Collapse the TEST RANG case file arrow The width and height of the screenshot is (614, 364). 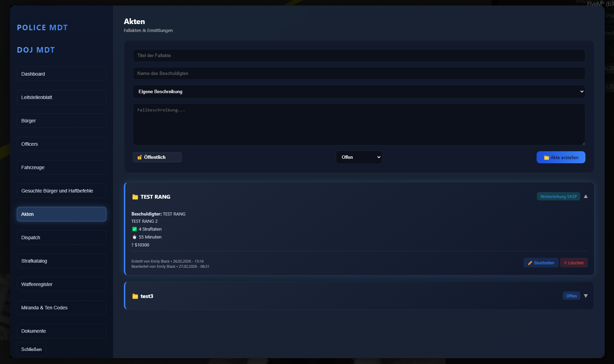(x=586, y=196)
